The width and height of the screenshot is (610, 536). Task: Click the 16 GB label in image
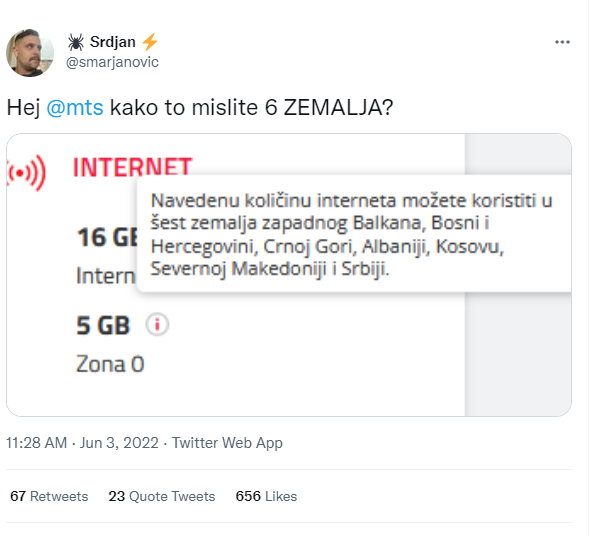[107, 239]
